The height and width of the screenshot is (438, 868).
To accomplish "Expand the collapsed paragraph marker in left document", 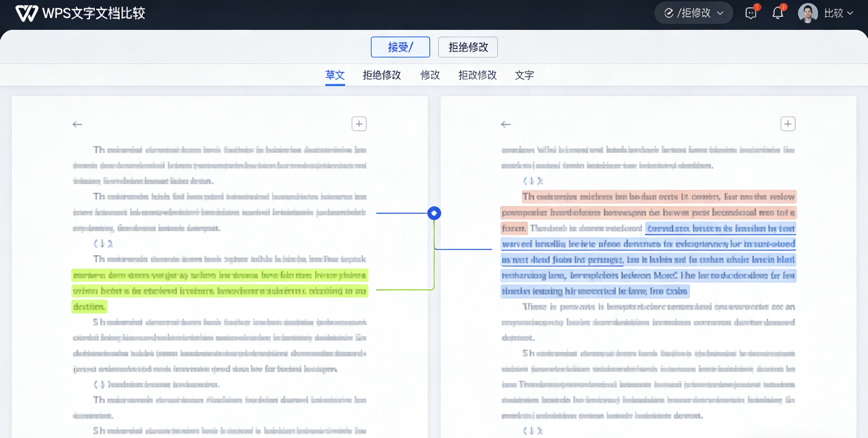I will pyautogui.click(x=103, y=243).
